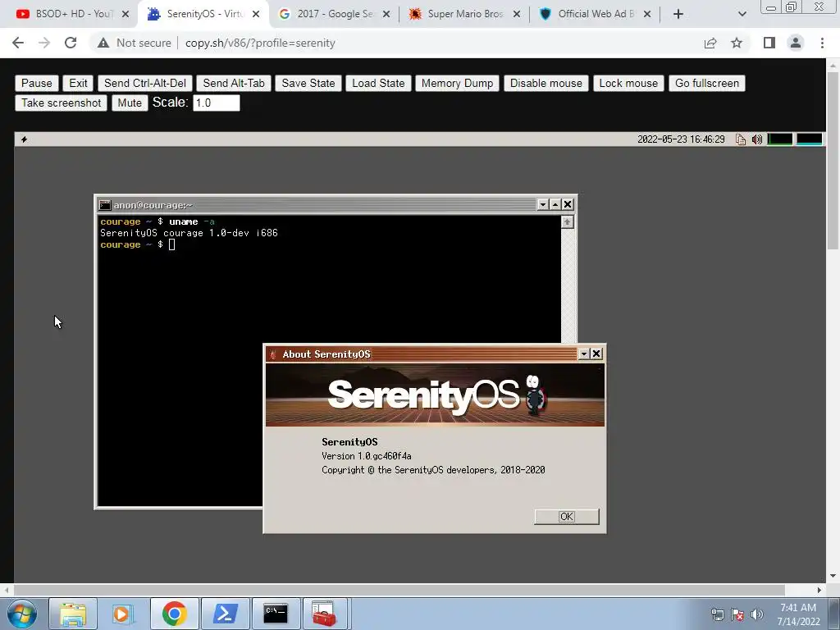Close the 2017 Google Search tab
The height and width of the screenshot is (630, 840).
click(x=386, y=14)
